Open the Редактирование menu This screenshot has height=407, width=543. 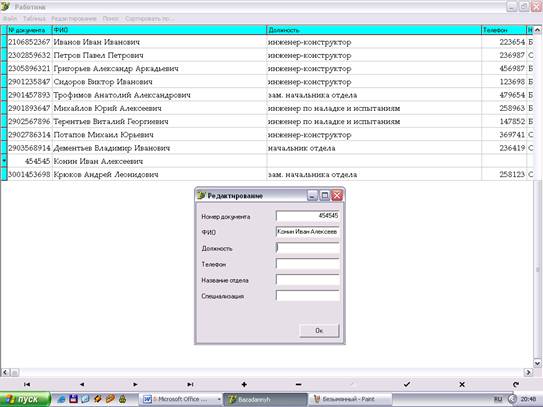click(73, 18)
